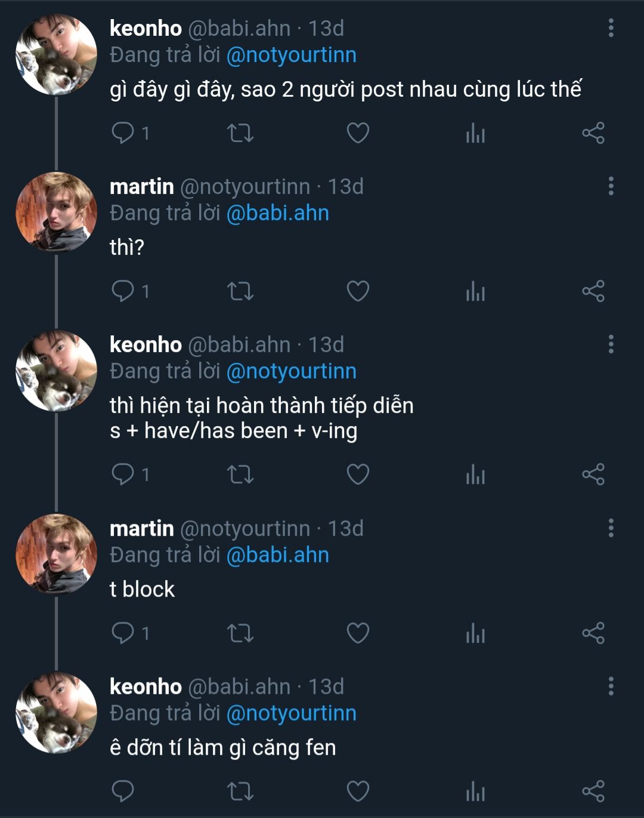The height and width of the screenshot is (818, 644).
Task: View analytics for martin's "t block" tweet
Action: click(475, 632)
